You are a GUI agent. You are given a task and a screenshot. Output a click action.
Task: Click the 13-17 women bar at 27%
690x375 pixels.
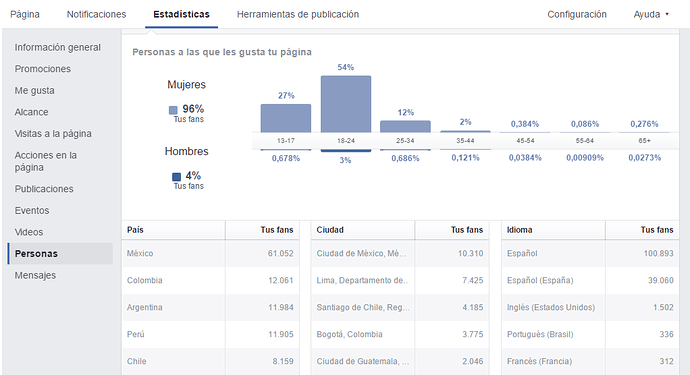(x=286, y=118)
